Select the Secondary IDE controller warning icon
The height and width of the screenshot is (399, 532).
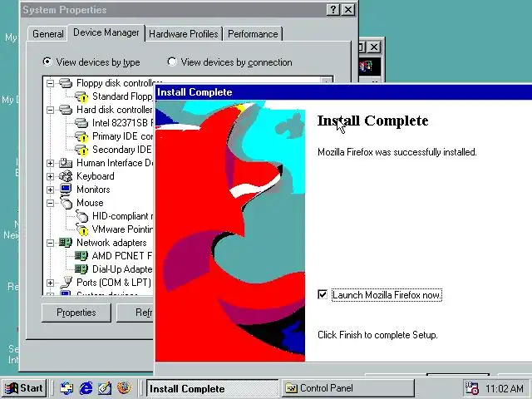(81, 150)
